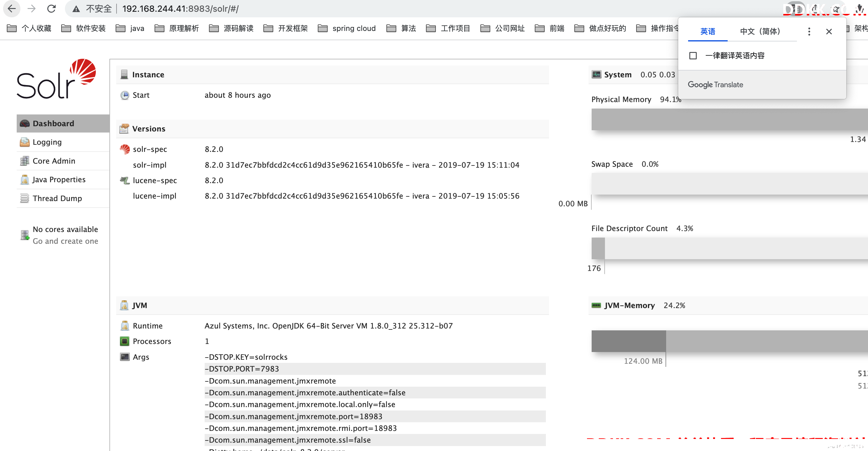868x451 pixels.
Task: Open the java bookmark folder
Action: (130, 28)
